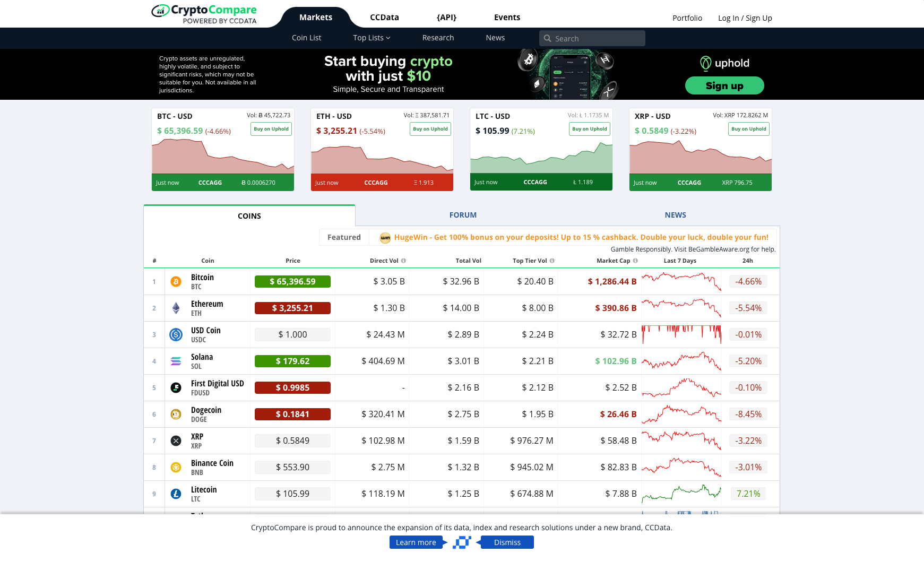Sort by the Total Vol column header
The width and height of the screenshot is (924, 561).
coord(468,261)
